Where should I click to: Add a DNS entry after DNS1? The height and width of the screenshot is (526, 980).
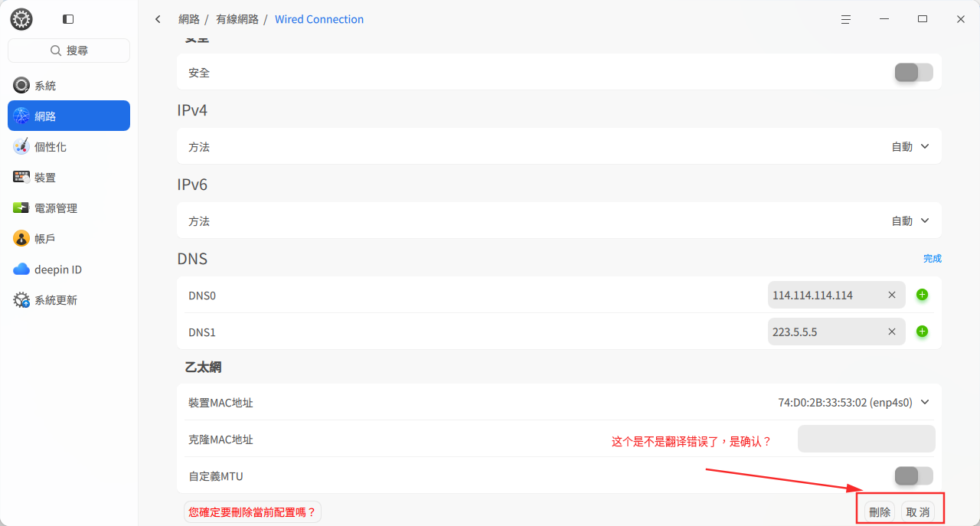click(923, 332)
